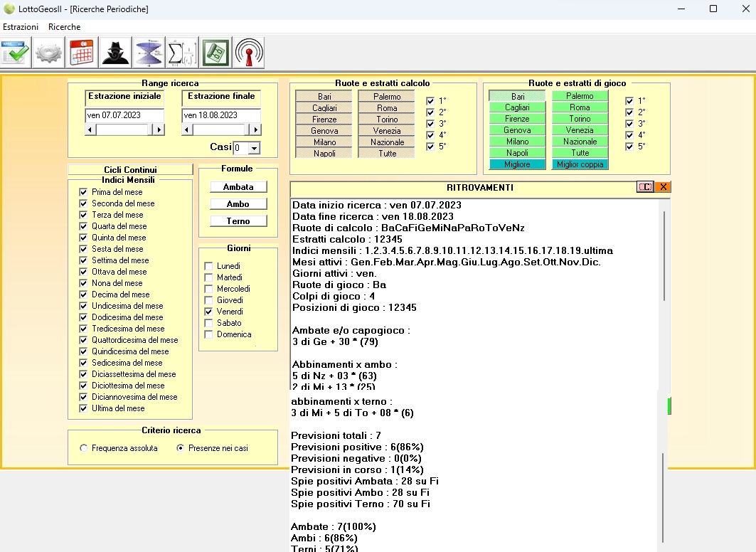756x552 pixels.
Task: Click right arrow of Estrazione iniziale scrollbar
Action: (159, 129)
